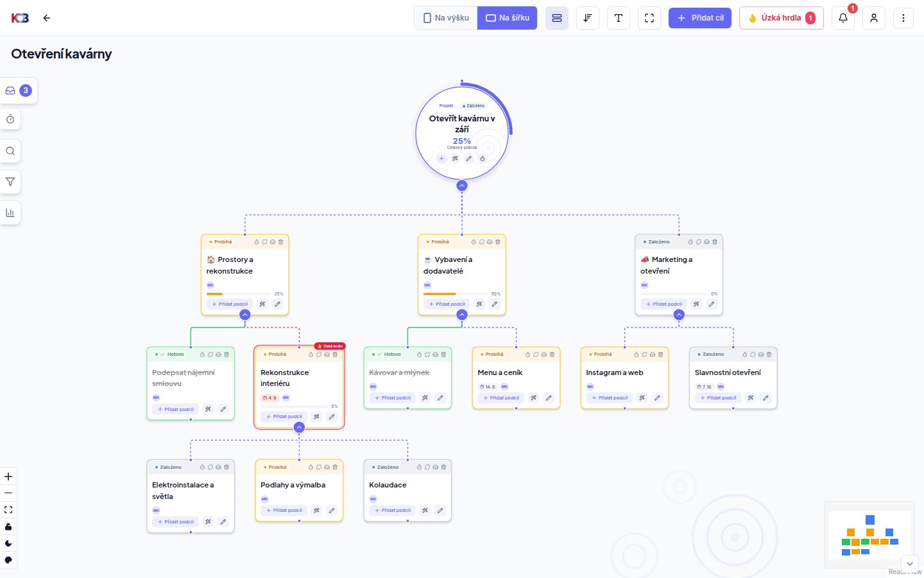Open the notifications bell

click(843, 18)
